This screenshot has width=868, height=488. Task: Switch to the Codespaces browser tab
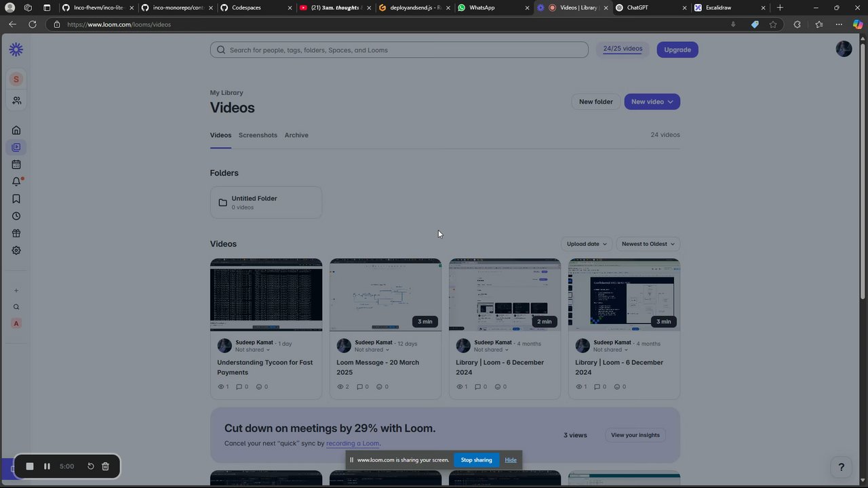256,7
